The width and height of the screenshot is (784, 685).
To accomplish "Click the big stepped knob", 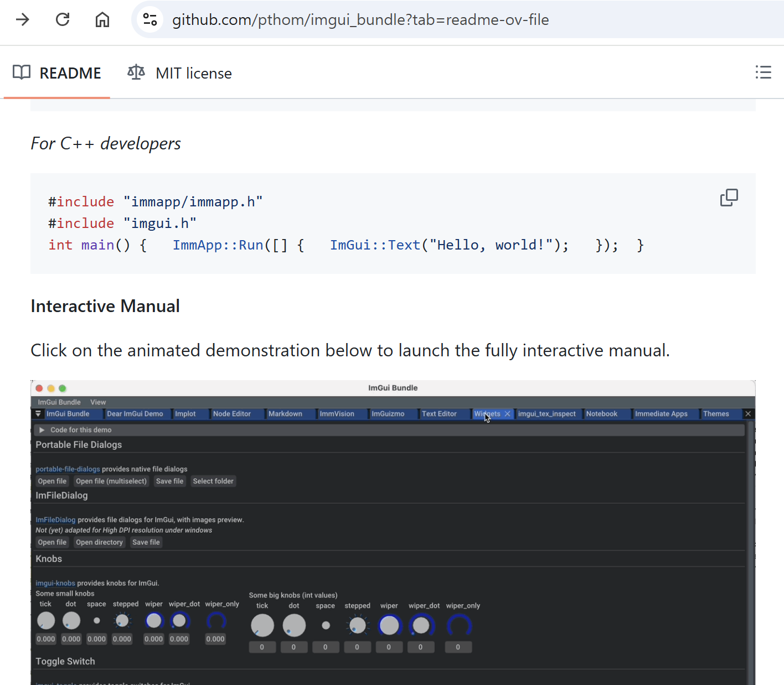I will [358, 626].
